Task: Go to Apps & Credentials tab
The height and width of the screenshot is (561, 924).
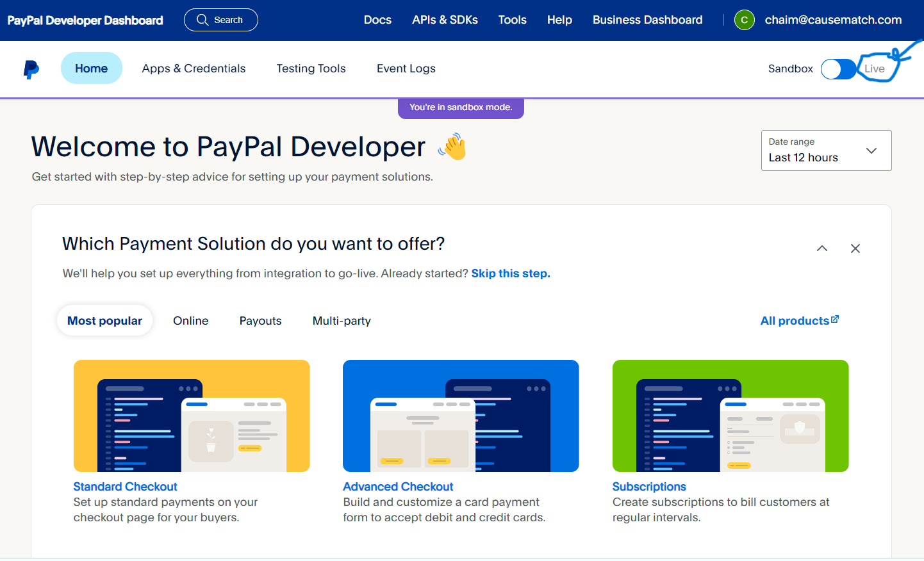Action: (194, 69)
